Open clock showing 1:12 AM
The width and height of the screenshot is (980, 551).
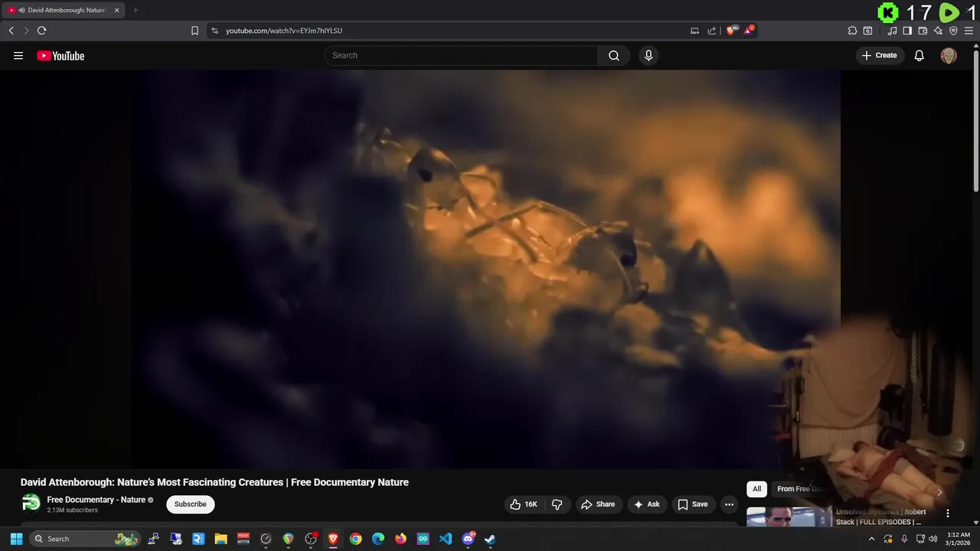(x=959, y=539)
